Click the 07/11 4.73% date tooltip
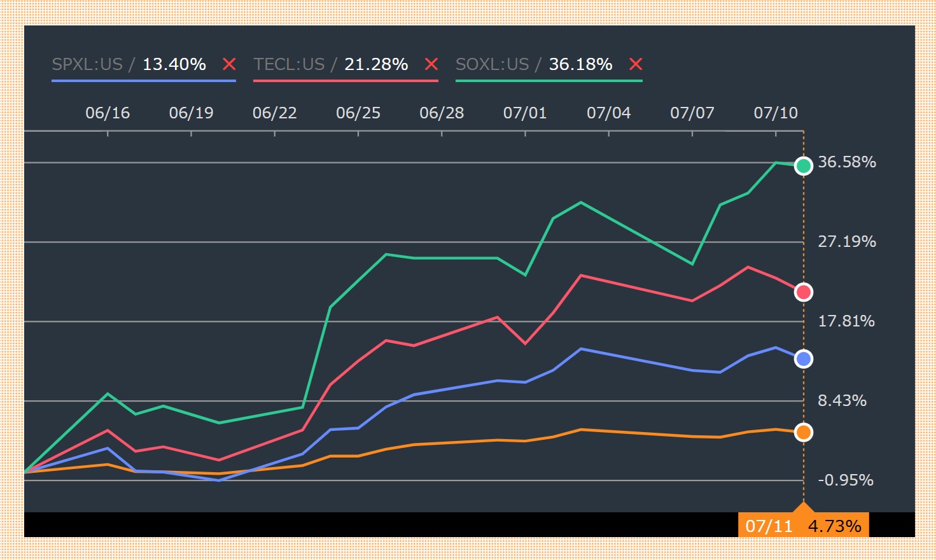Screen dimensions: 936x560 803,526
